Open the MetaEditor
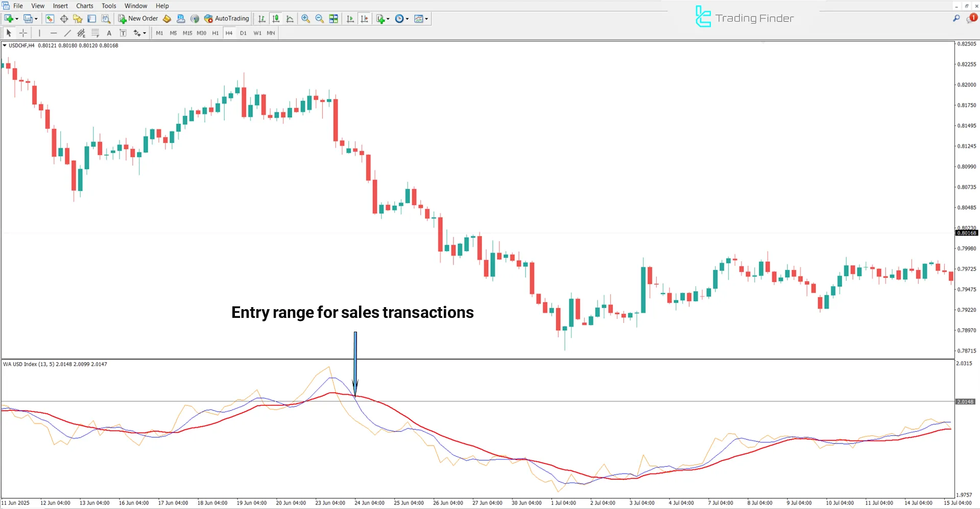The width and height of the screenshot is (980, 509). tap(167, 18)
